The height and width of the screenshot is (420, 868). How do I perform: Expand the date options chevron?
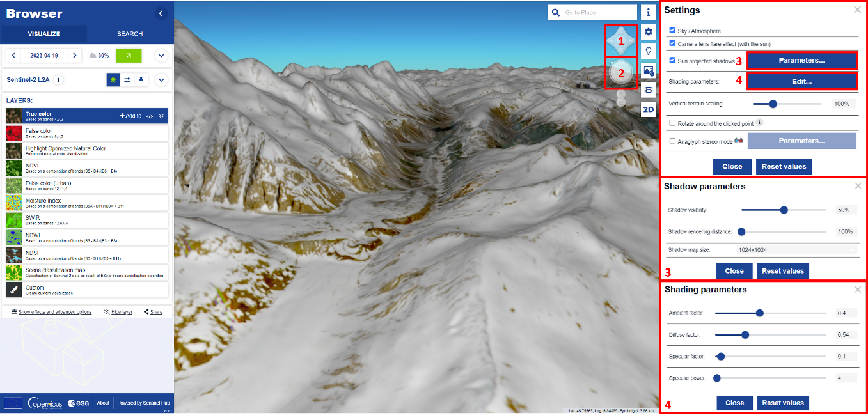[x=161, y=56]
